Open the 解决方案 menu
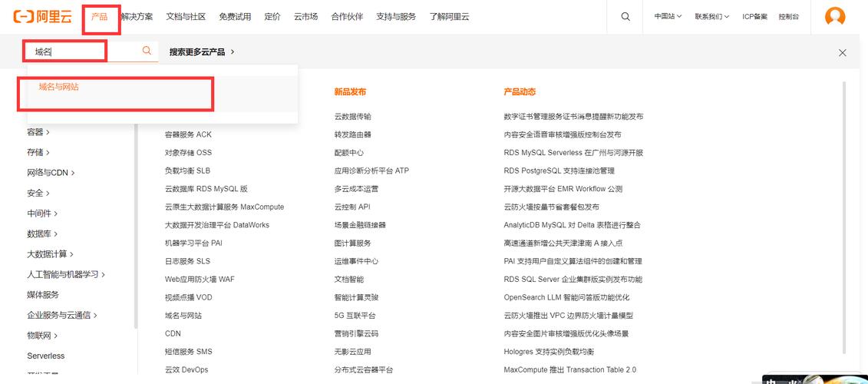Screen dimensions: 868x384 point(137,17)
